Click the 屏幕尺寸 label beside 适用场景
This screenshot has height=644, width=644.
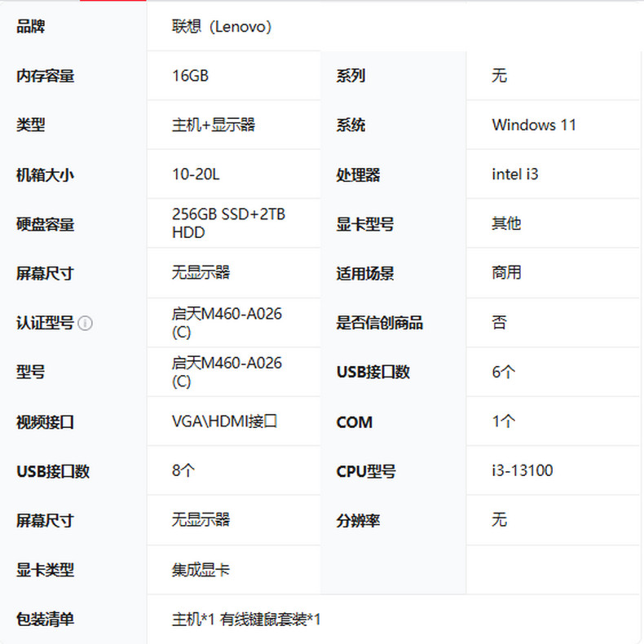(45, 274)
